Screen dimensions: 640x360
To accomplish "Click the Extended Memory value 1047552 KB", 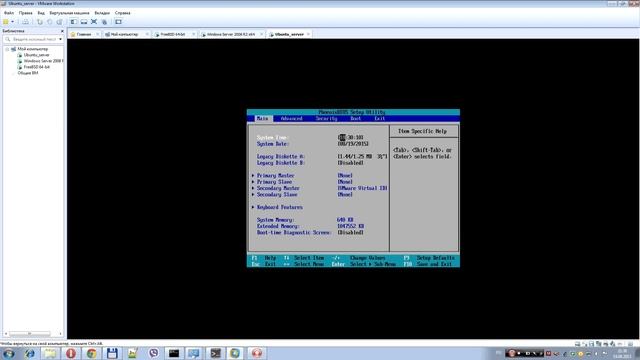I will [x=351, y=226].
